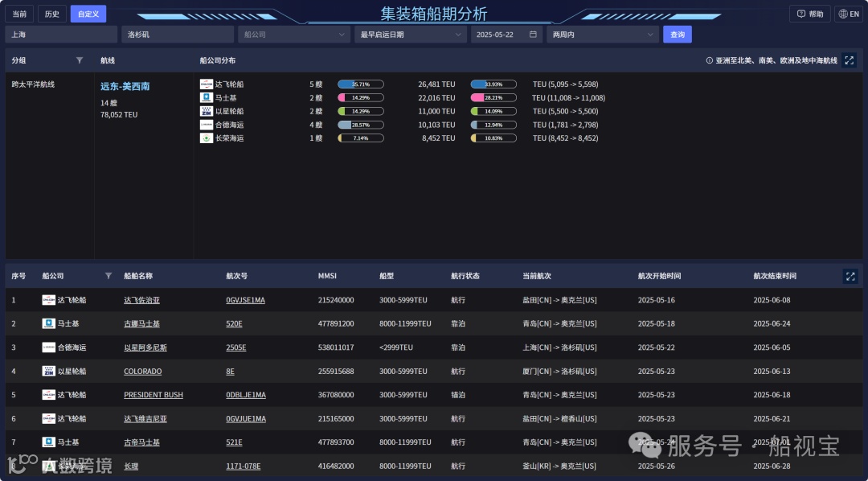
Task: Open the 两周内 time range dropdown
Action: point(603,35)
